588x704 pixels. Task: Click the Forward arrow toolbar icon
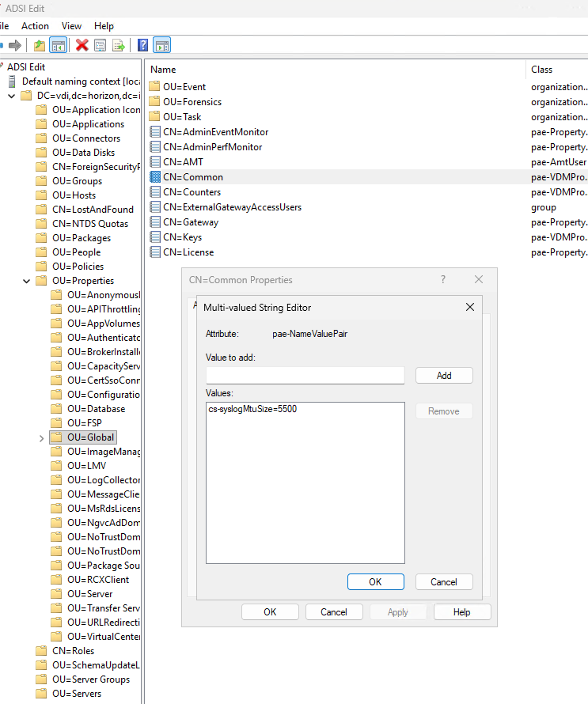tap(15, 45)
